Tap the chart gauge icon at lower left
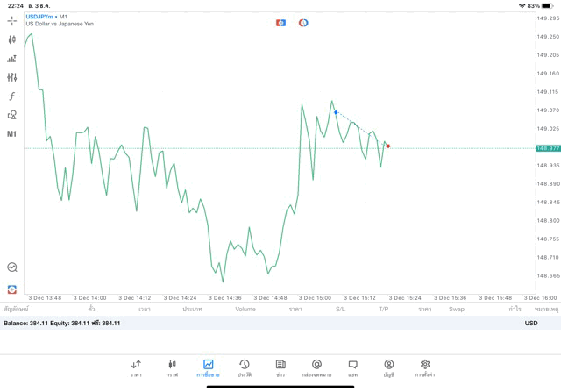 coord(11,267)
